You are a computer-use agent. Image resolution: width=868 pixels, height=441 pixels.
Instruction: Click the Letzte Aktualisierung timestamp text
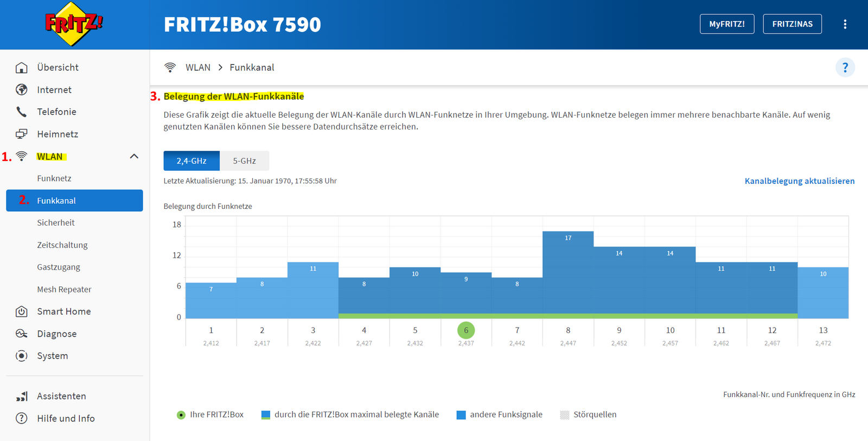pyautogui.click(x=250, y=181)
